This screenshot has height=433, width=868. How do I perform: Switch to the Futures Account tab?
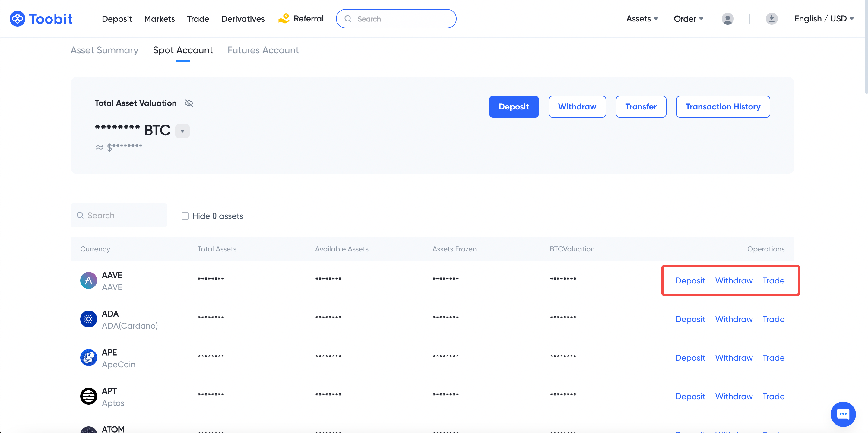coord(263,50)
